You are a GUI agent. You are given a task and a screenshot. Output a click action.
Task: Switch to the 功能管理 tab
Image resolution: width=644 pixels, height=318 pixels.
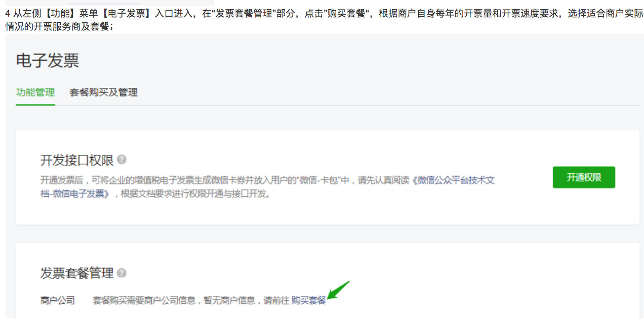(x=35, y=93)
